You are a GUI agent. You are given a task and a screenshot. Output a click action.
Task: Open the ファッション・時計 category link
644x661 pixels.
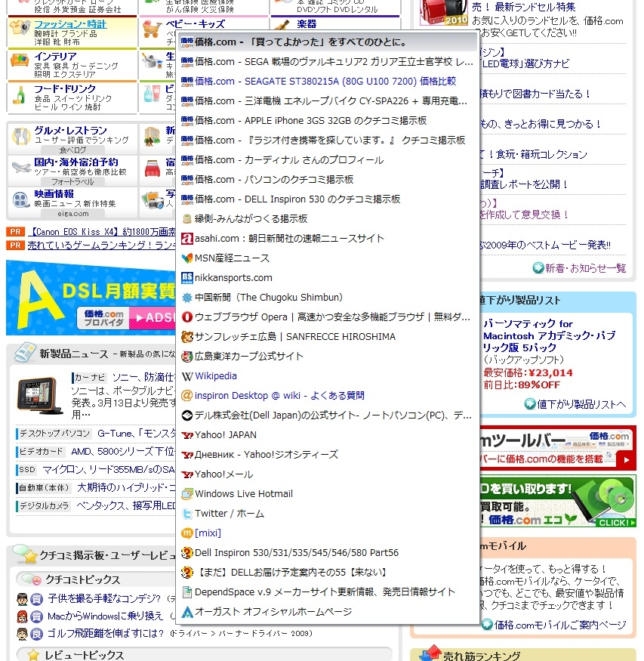pyautogui.click(x=70, y=24)
